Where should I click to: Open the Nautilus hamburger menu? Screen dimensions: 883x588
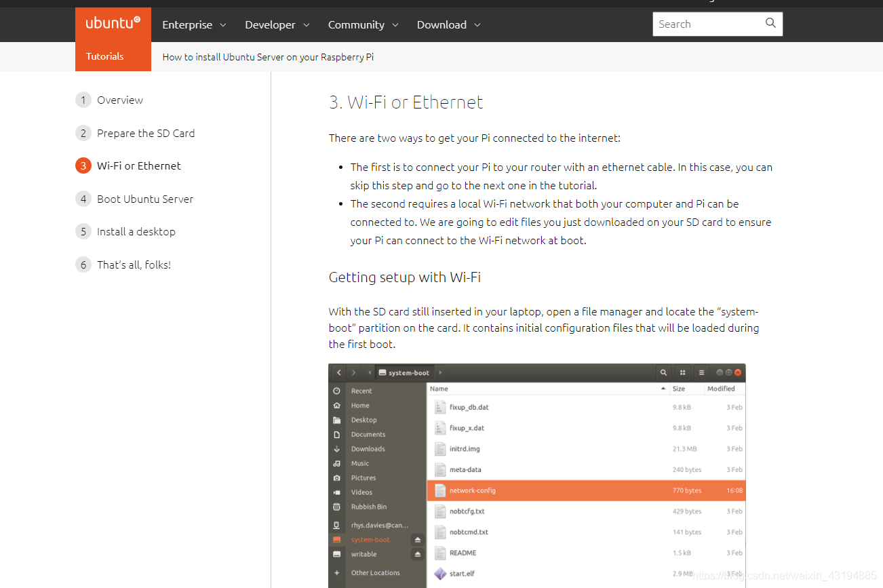(702, 372)
